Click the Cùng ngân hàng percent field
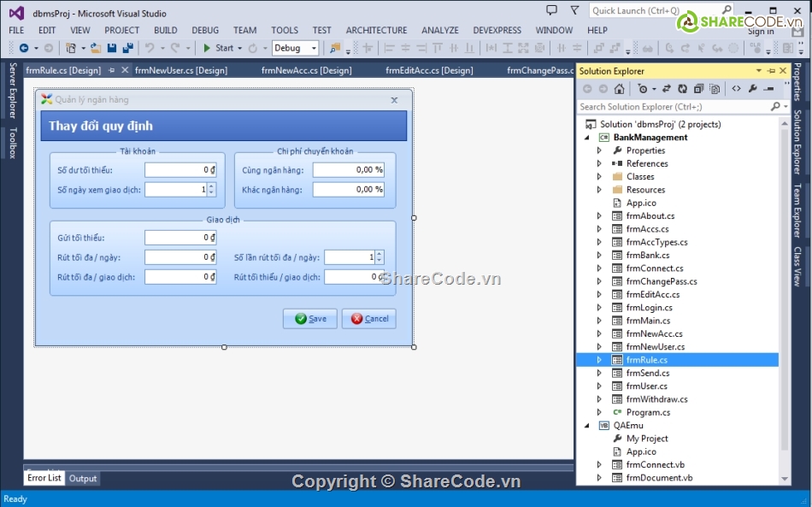Viewport: 812px width, 507px height. [x=349, y=170]
